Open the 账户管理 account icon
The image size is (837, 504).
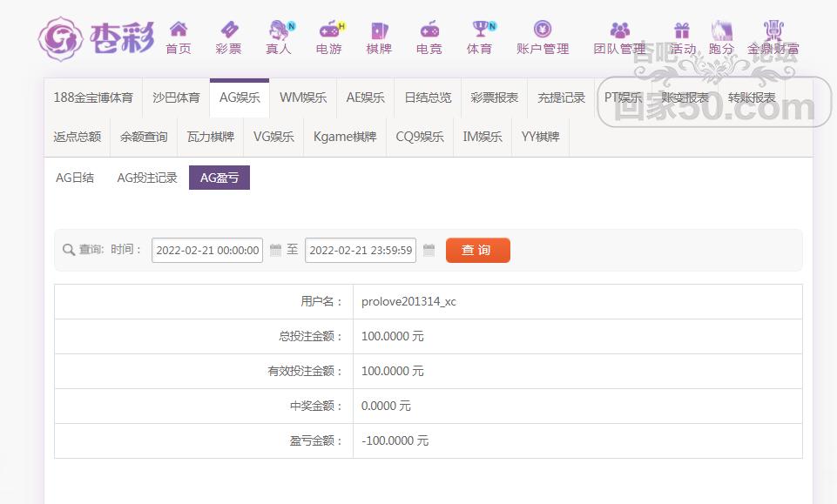click(x=543, y=29)
